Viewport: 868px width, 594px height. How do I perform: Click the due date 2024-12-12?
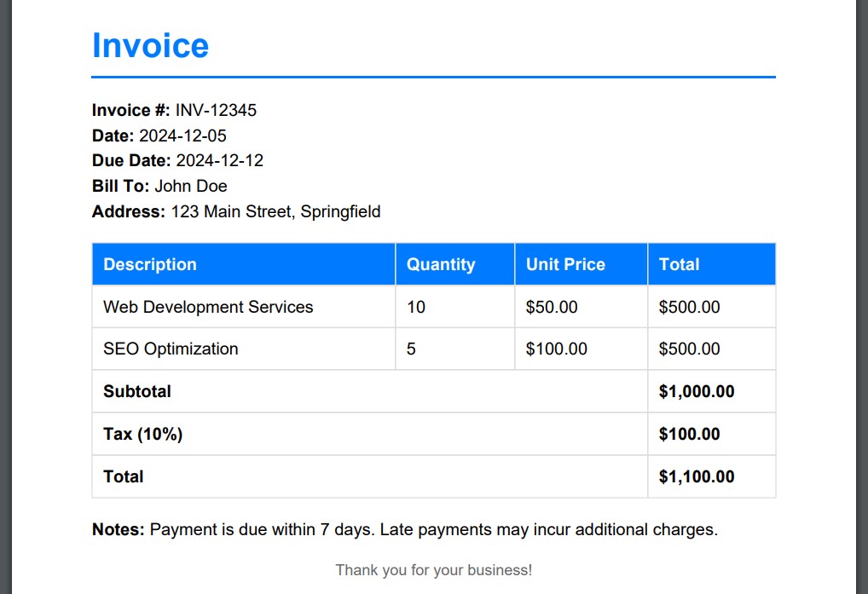220,160
